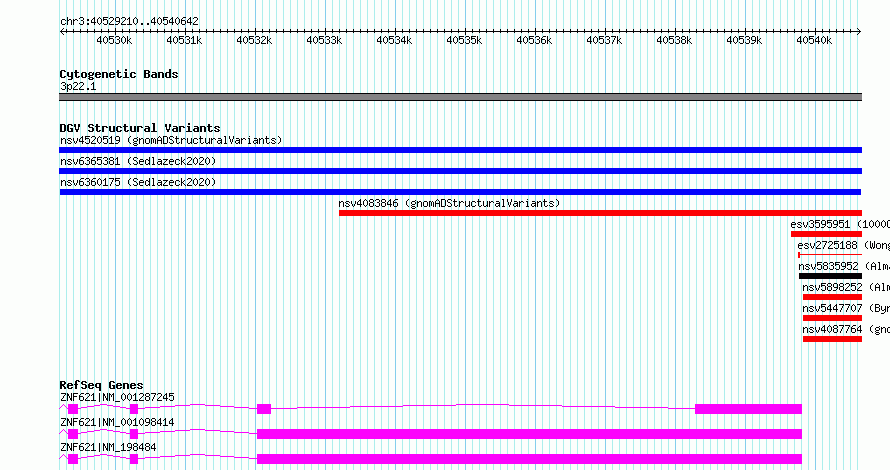The height and width of the screenshot is (470, 890).
Task: Open the DGV Structural Variants track heading
Action: pos(140,128)
